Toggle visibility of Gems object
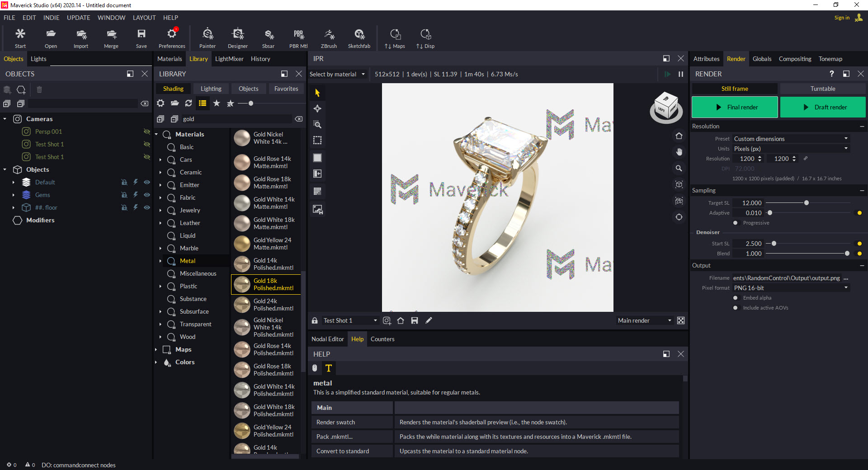868x470 pixels. pos(147,195)
